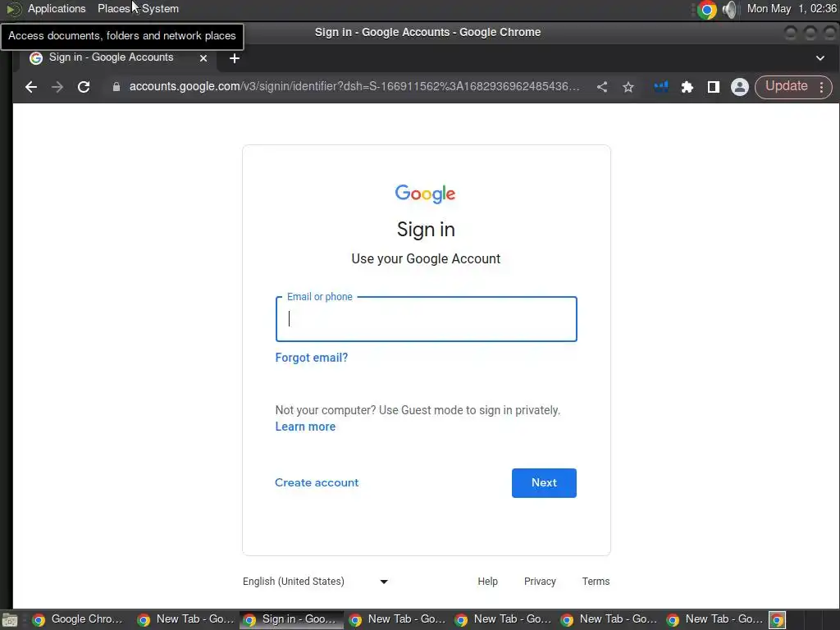840x630 pixels.
Task: Click the Chrome icon in system tray
Action: [707, 10]
